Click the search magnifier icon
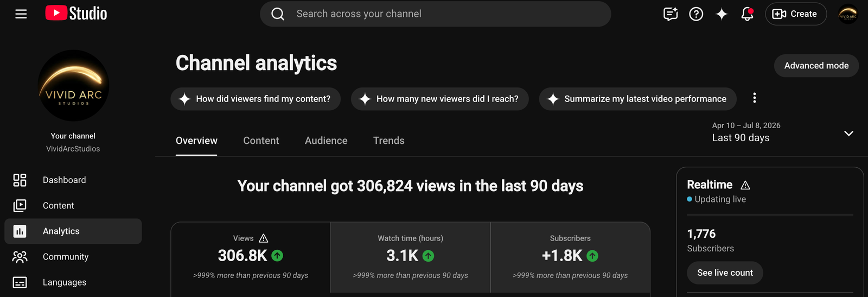 click(278, 14)
